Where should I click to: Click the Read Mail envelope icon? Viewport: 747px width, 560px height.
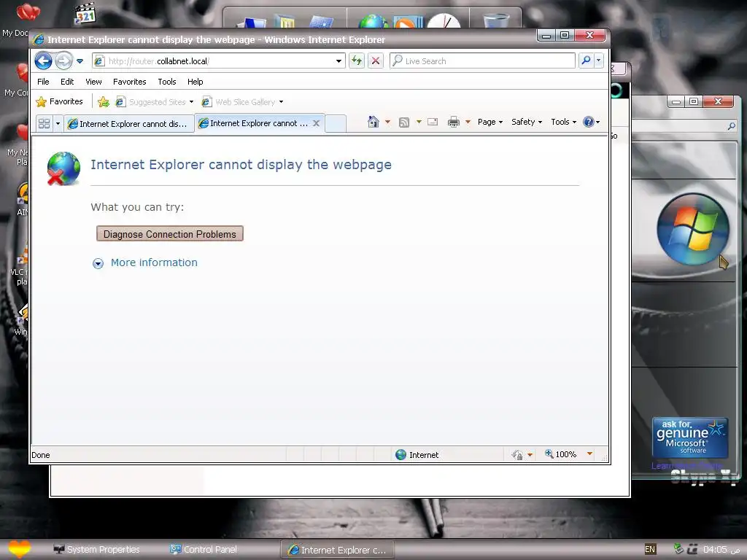[433, 122]
